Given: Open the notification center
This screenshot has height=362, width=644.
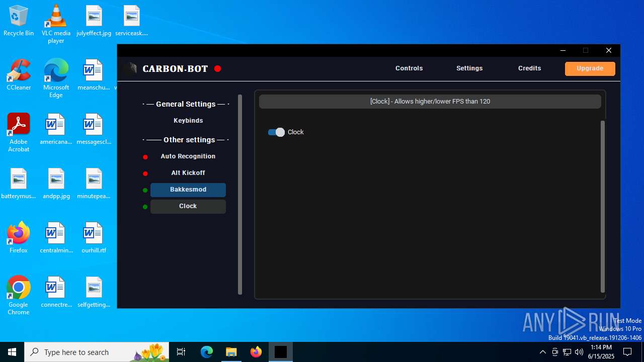Looking at the screenshot, I should [627, 352].
